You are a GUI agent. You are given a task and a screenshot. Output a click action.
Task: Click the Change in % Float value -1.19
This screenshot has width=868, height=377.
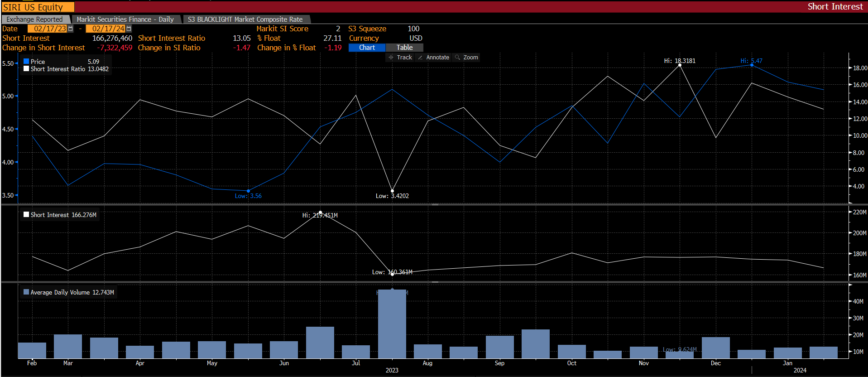pyautogui.click(x=333, y=48)
